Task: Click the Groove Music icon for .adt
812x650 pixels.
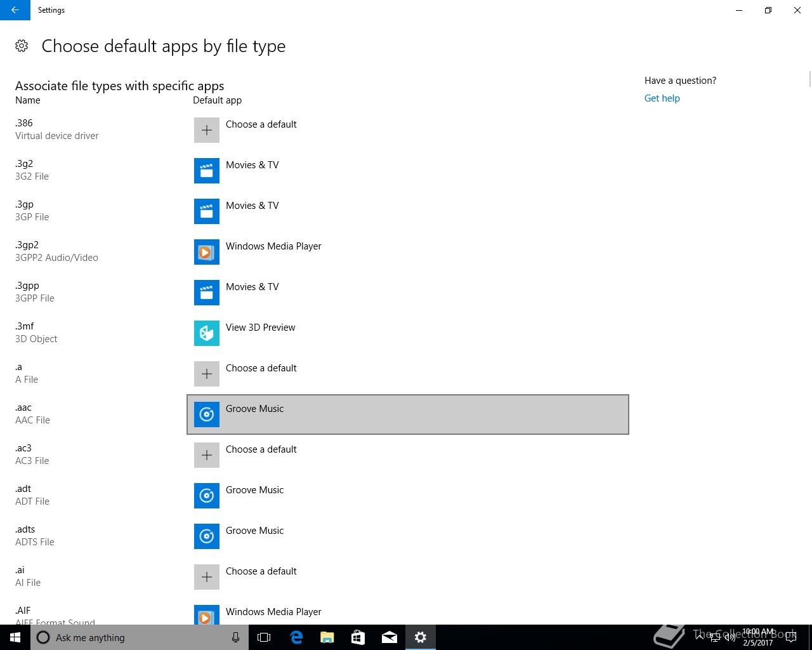Action: (x=207, y=496)
